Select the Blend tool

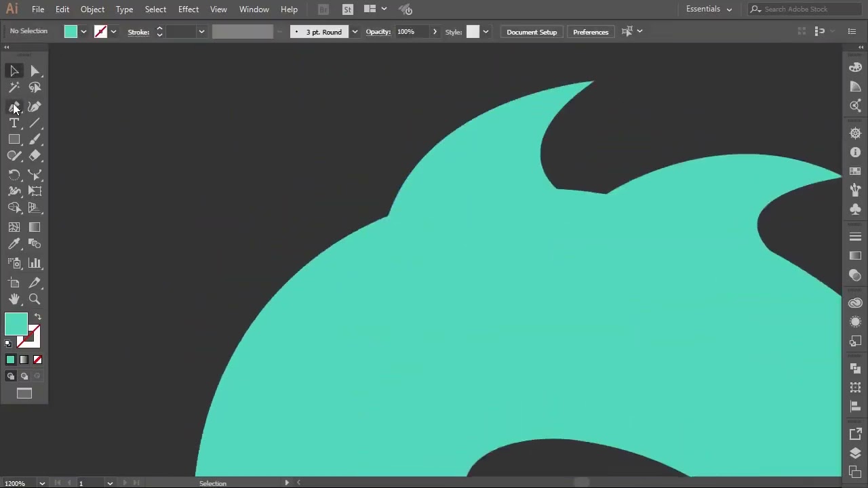click(35, 244)
